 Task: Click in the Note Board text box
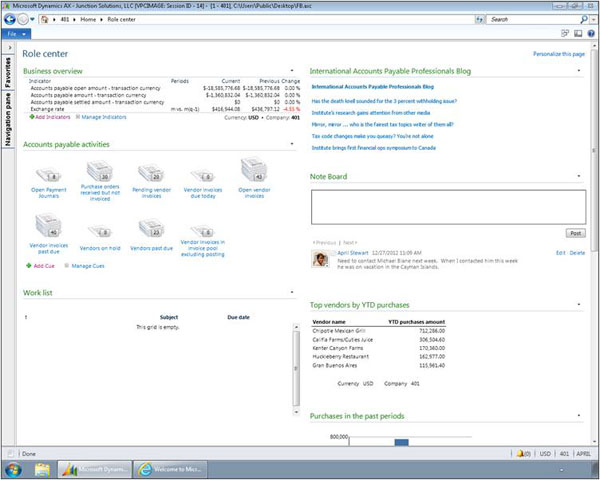pos(448,207)
